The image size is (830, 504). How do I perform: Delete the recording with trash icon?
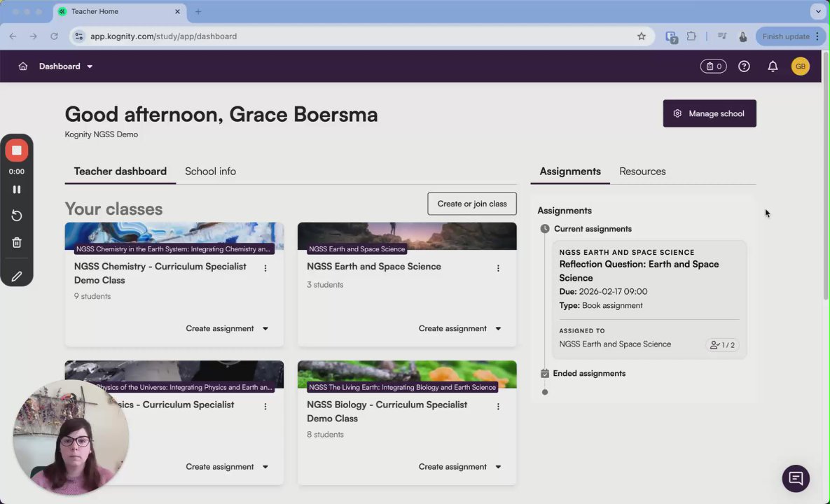[x=17, y=242]
